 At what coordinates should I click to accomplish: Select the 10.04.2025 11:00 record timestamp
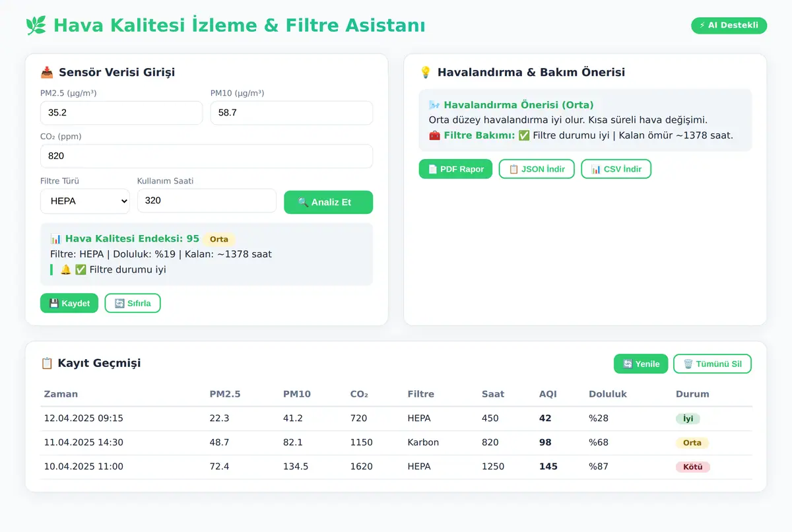(x=83, y=467)
